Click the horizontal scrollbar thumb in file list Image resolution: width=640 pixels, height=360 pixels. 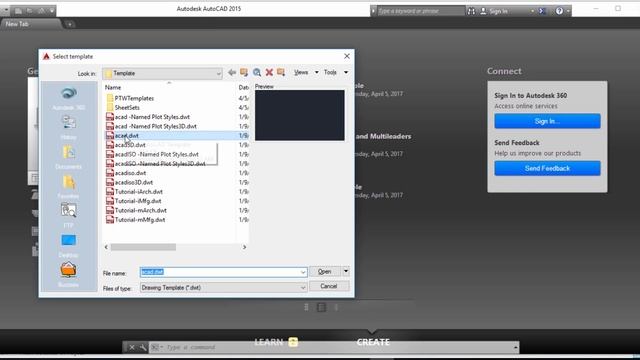coord(143,247)
